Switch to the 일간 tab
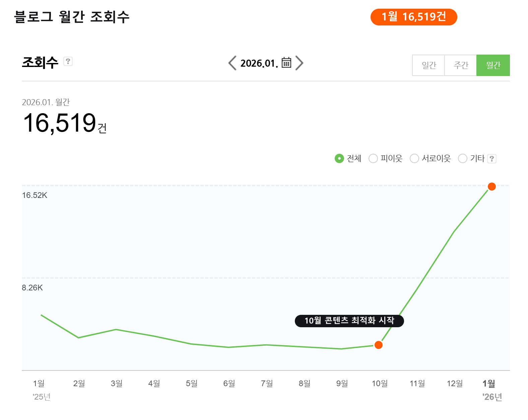Screen dimensions: 528x420 point(428,65)
